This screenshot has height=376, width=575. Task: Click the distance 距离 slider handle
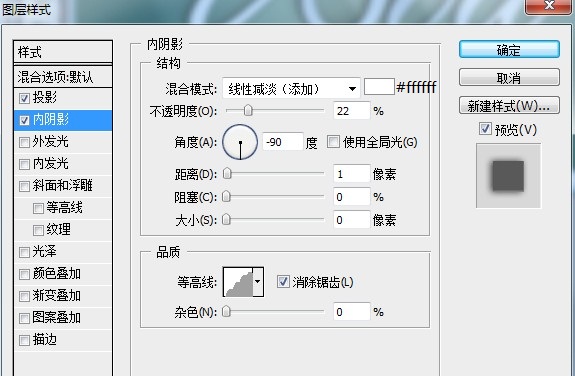click(x=227, y=174)
